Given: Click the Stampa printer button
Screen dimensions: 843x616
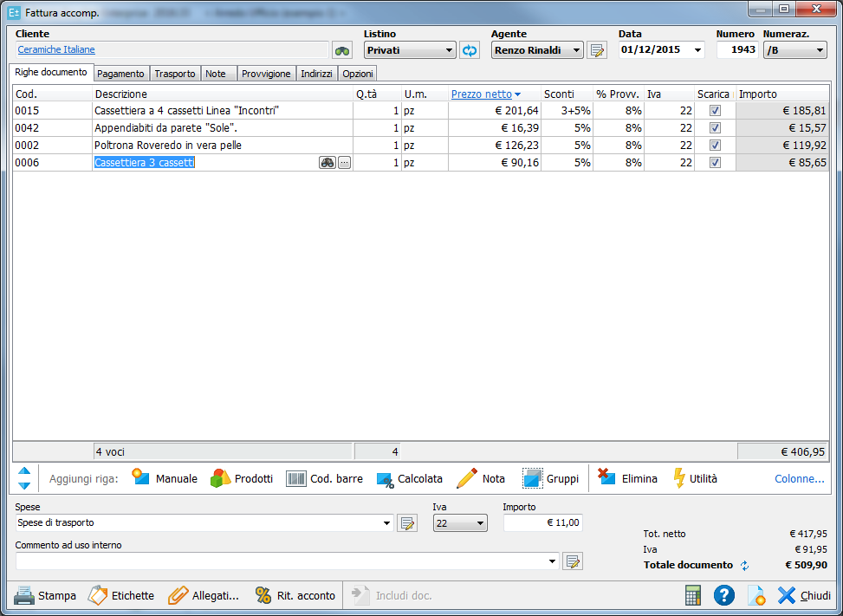Looking at the screenshot, I should point(45,595).
